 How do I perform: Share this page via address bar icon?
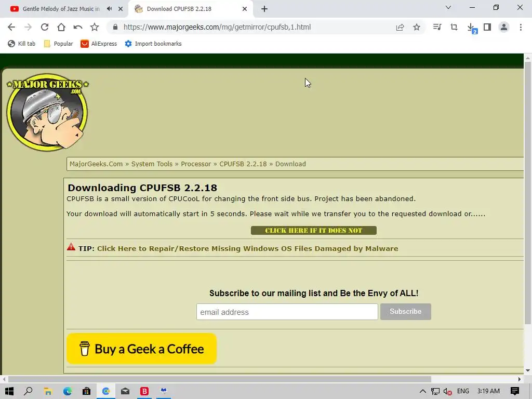[x=400, y=27]
